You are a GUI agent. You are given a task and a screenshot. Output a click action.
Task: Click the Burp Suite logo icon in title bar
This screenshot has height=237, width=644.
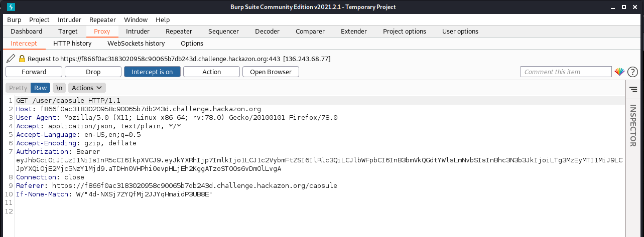pyautogui.click(x=11, y=7)
